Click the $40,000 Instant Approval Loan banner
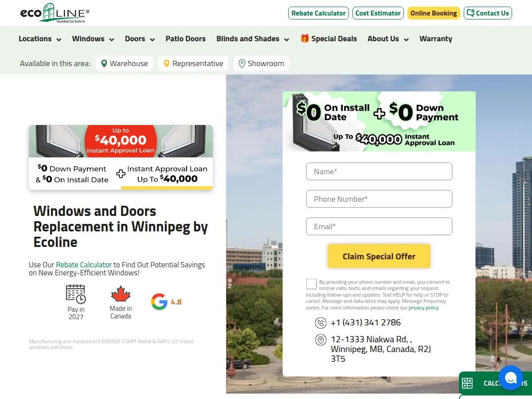Viewport: 532px width, 399px height. [x=121, y=157]
